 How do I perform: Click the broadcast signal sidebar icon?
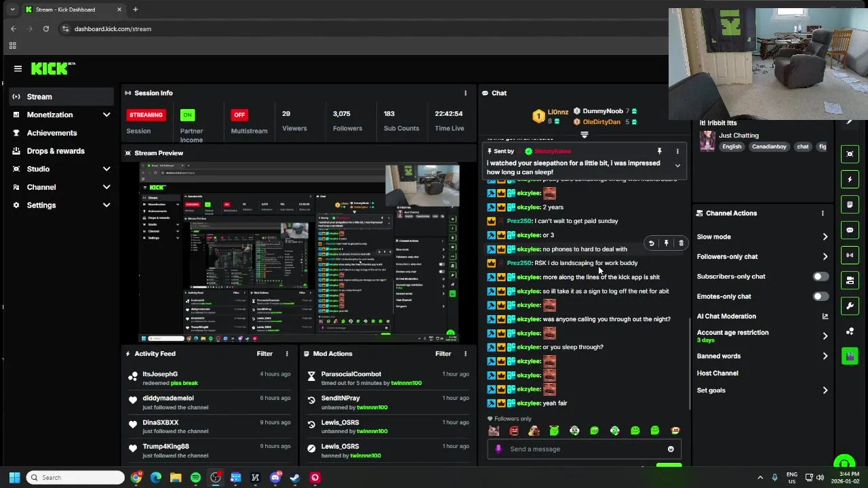point(850,256)
